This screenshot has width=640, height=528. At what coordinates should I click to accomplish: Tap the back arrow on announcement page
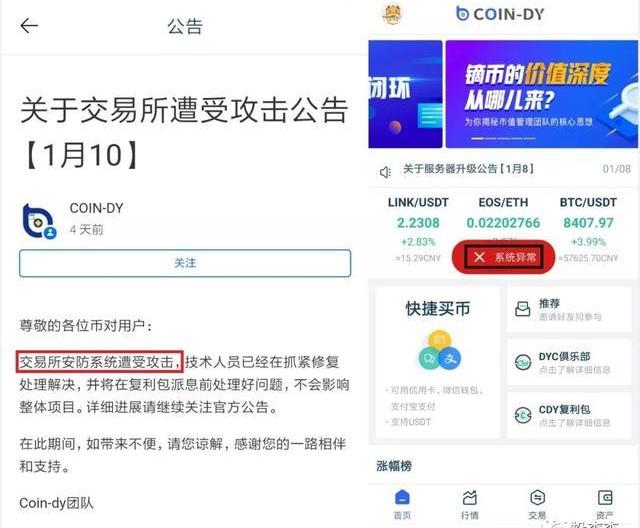point(29,26)
